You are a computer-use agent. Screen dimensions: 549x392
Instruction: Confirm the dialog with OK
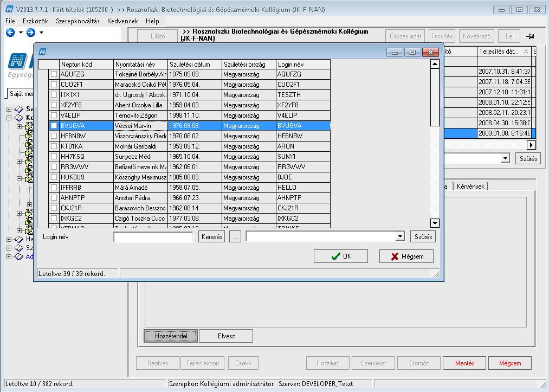click(341, 256)
